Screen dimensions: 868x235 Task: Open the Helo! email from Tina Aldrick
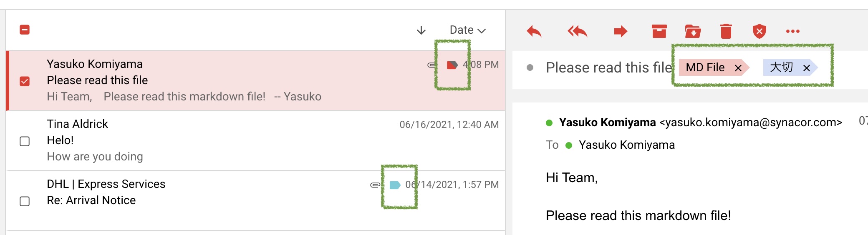pos(256,140)
